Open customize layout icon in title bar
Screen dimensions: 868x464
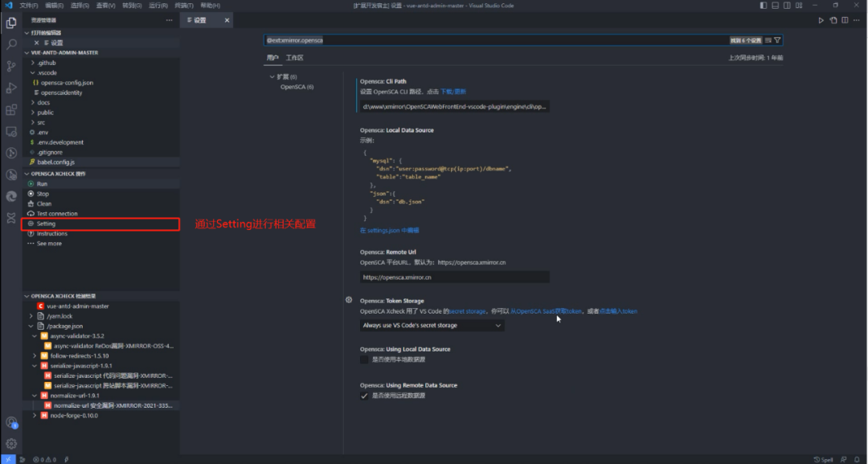click(x=799, y=6)
